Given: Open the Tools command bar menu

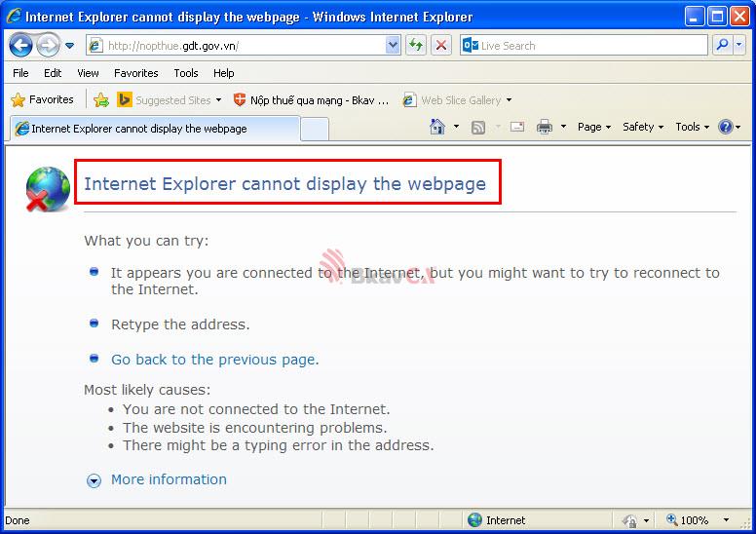Looking at the screenshot, I should [x=692, y=127].
